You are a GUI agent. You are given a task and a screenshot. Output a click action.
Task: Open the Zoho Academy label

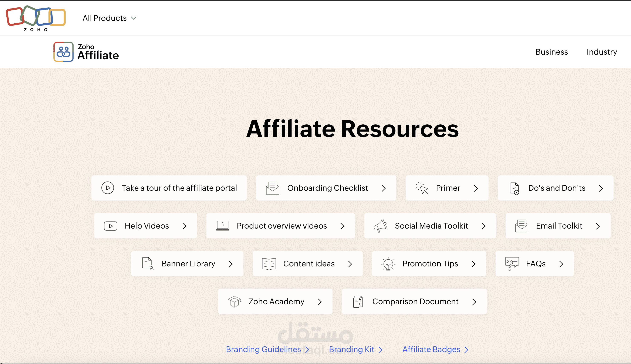point(276,301)
